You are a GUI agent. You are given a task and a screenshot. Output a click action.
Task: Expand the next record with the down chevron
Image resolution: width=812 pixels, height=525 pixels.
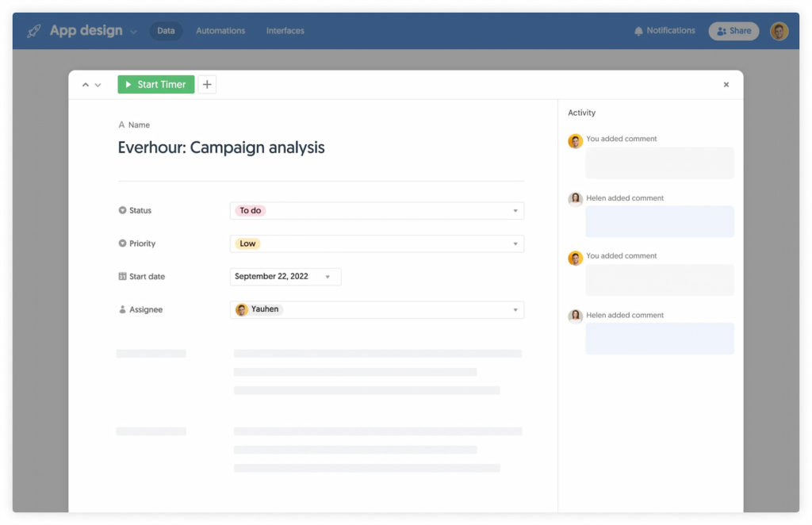(x=98, y=84)
